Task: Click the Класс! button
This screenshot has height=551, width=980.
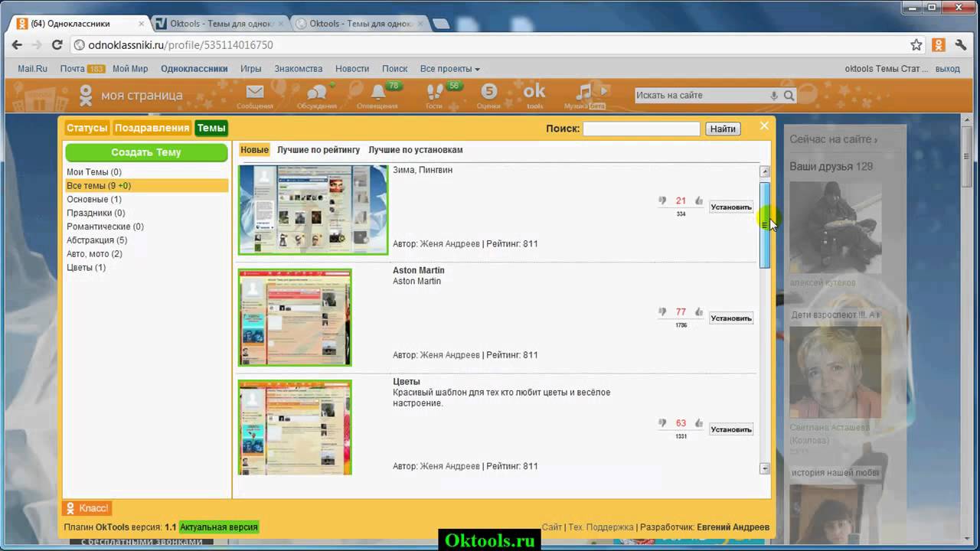Action: pyautogui.click(x=87, y=508)
